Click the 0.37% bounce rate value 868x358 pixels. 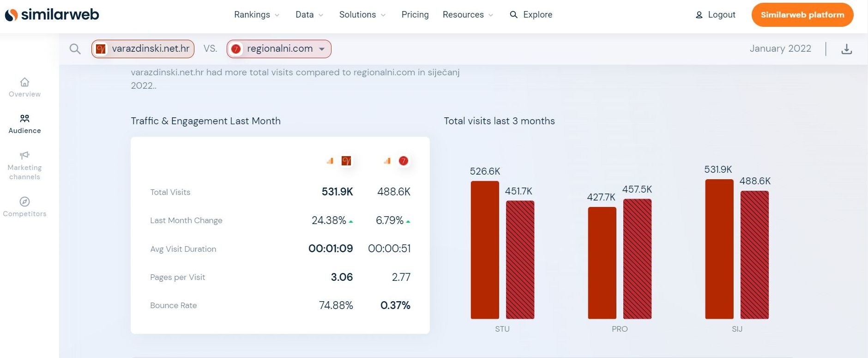pyautogui.click(x=395, y=305)
